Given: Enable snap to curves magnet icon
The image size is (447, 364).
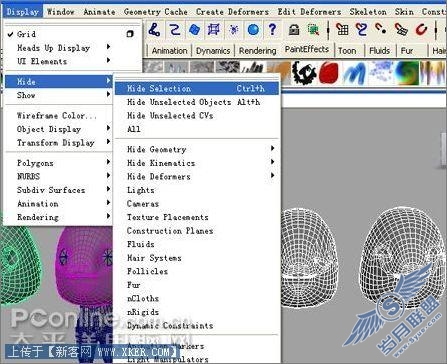Looking at the screenshot, I should pyautogui.click(x=361, y=30).
